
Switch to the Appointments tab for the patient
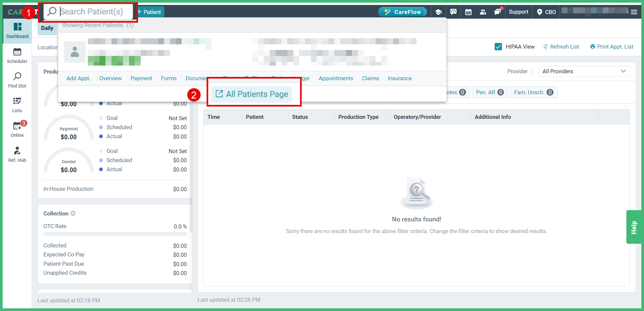(336, 78)
